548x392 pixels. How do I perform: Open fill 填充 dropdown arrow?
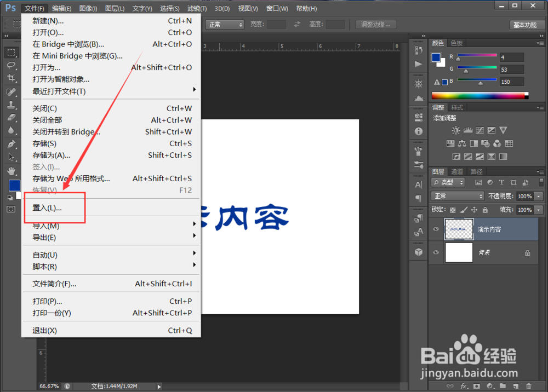[539, 210]
